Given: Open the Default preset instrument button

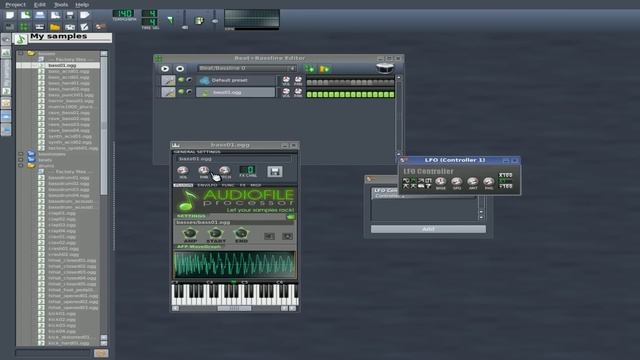Looking at the screenshot, I should click(x=236, y=80).
